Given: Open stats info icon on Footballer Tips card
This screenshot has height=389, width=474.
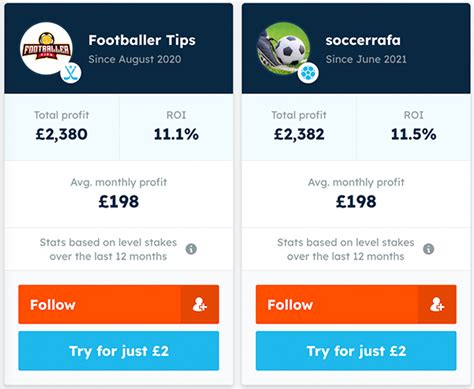Looking at the screenshot, I should click(191, 249).
